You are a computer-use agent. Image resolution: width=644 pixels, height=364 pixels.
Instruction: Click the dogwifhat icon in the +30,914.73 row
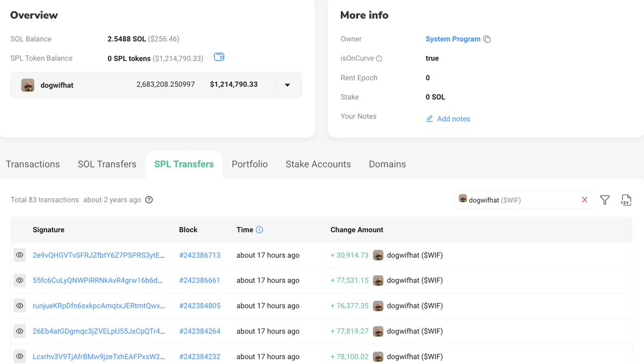click(378, 255)
